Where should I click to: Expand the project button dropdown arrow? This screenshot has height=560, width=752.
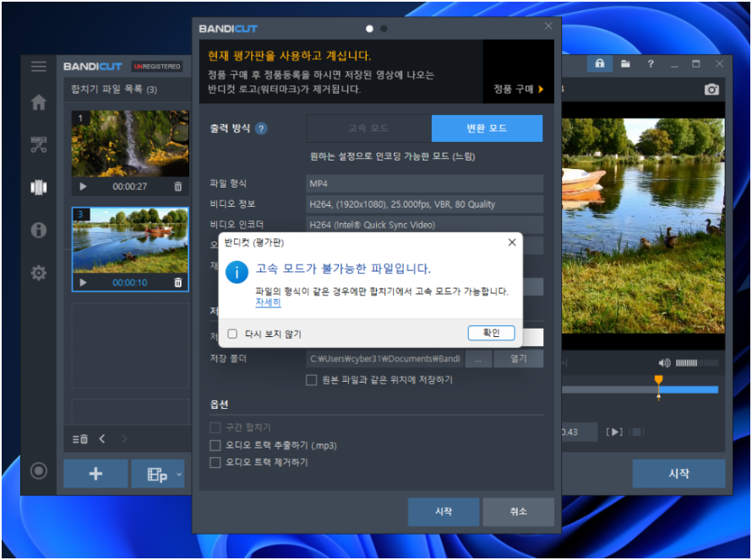click(x=179, y=474)
